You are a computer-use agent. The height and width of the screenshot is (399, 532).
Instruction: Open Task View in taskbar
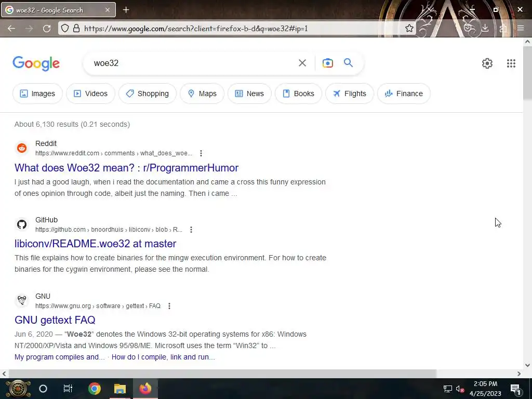click(x=68, y=389)
